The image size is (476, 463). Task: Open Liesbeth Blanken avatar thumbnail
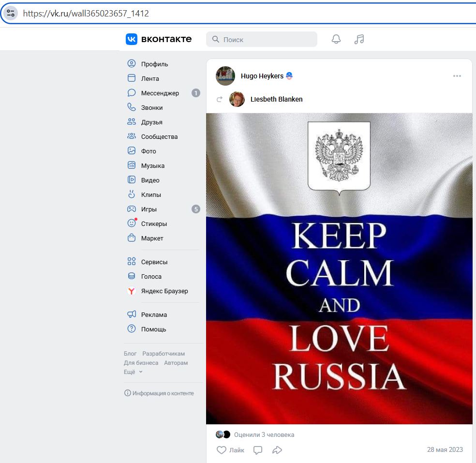(237, 99)
